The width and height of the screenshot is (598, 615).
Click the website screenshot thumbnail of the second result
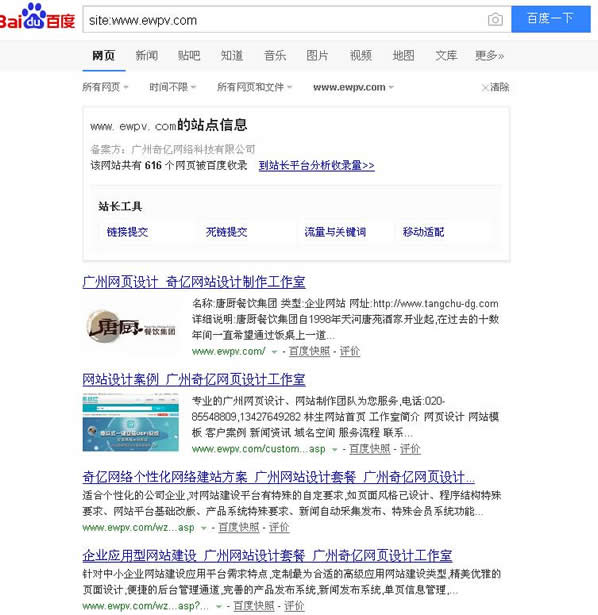tap(131, 422)
